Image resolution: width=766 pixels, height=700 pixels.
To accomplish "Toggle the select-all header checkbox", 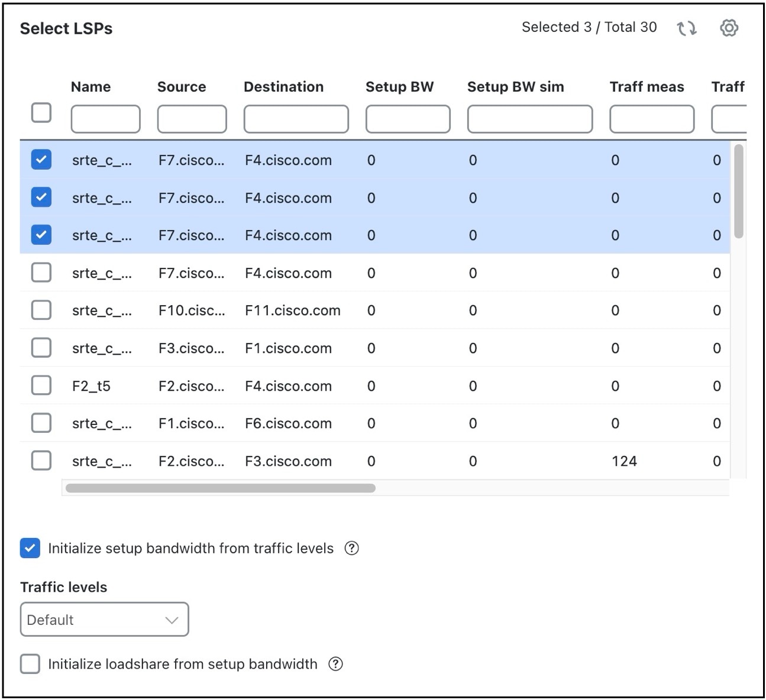I will coord(41,112).
